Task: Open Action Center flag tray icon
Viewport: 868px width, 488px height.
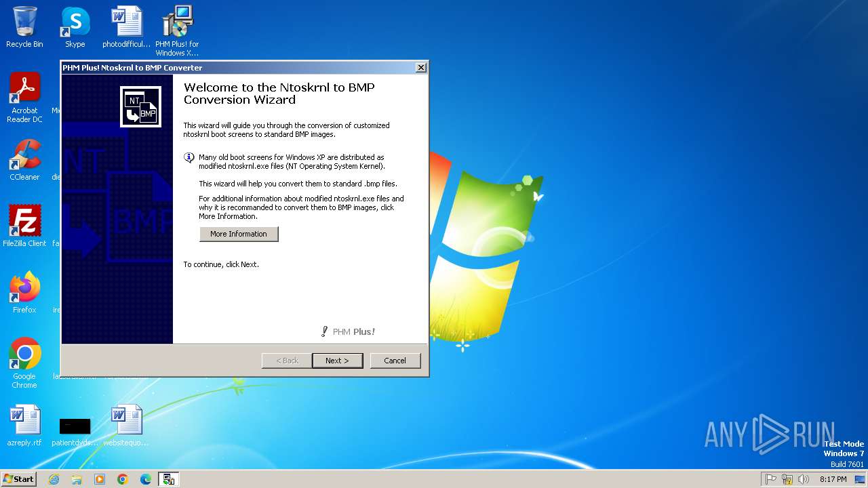Action: point(771,479)
